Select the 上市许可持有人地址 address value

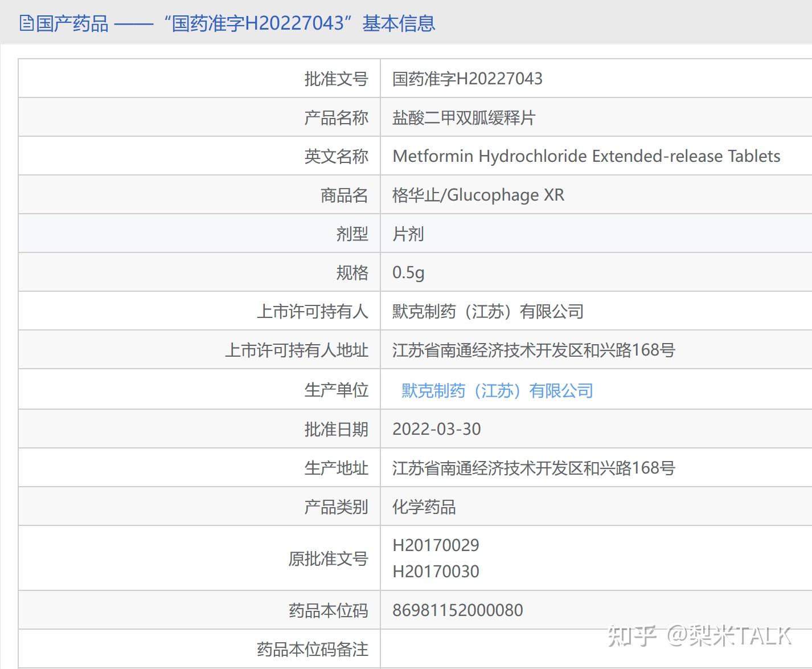[534, 350]
